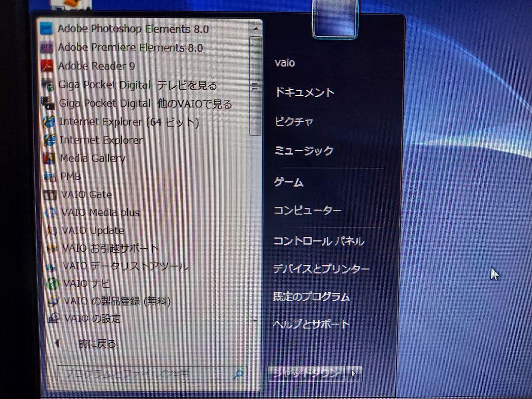Click the VAIO Gate icon

(50, 195)
